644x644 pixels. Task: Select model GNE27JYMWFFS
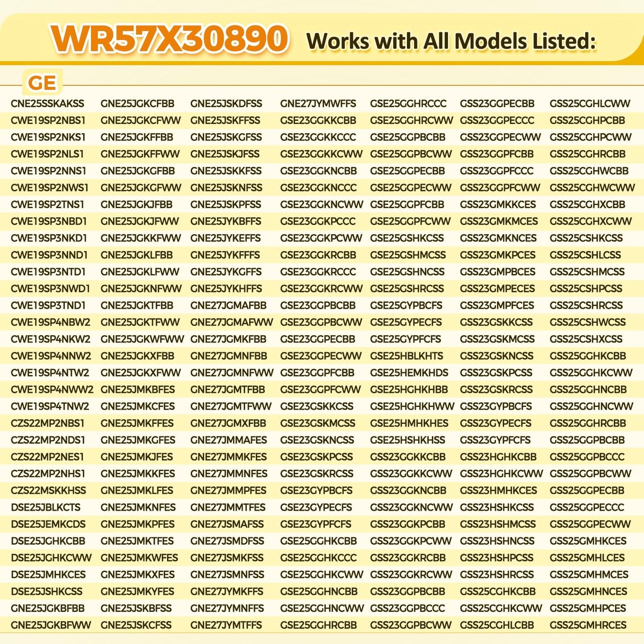(318, 104)
